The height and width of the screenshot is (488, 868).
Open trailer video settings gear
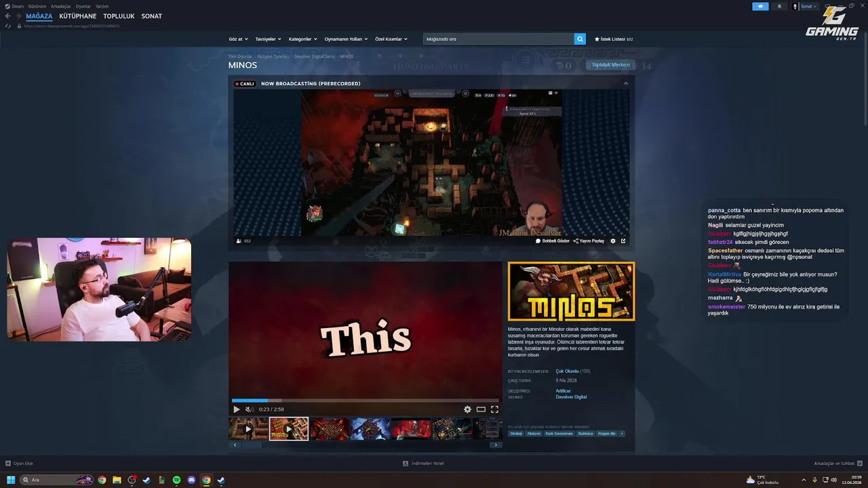click(467, 409)
